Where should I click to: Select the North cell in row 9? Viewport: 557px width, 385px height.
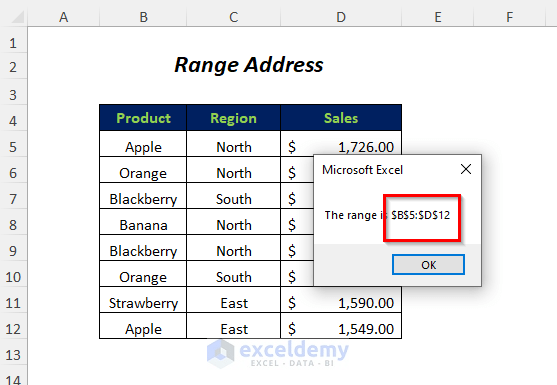point(233,248)
